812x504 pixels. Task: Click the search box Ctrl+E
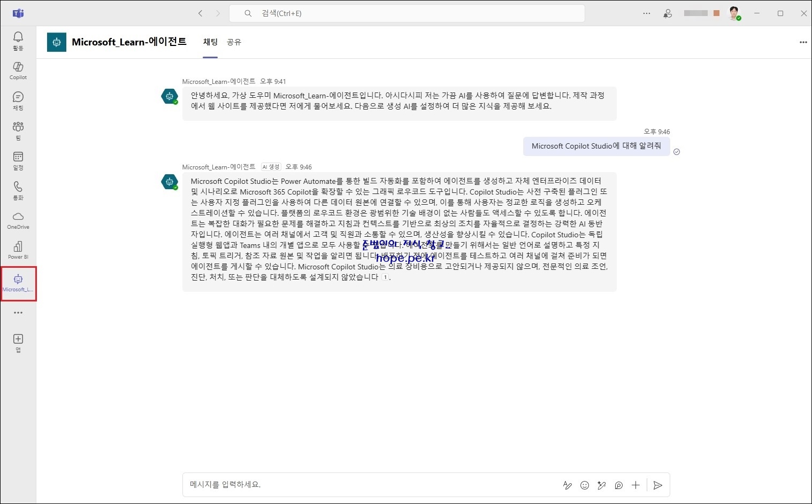[x=407, y=13]
